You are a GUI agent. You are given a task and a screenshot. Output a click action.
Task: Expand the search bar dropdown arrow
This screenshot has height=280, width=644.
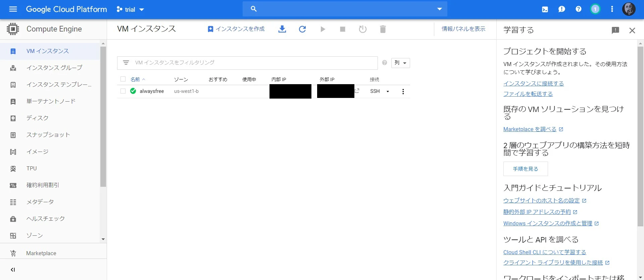(439, 9)
